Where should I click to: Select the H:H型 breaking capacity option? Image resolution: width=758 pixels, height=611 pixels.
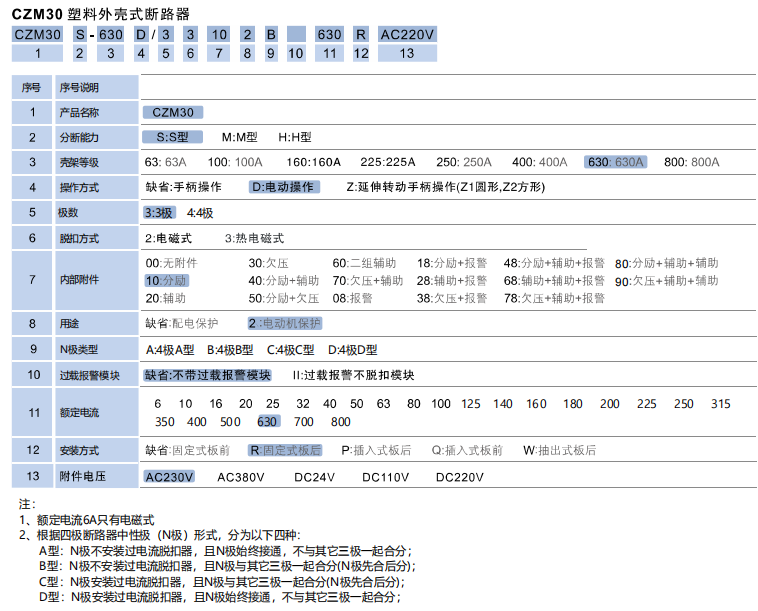pos(295,137)
